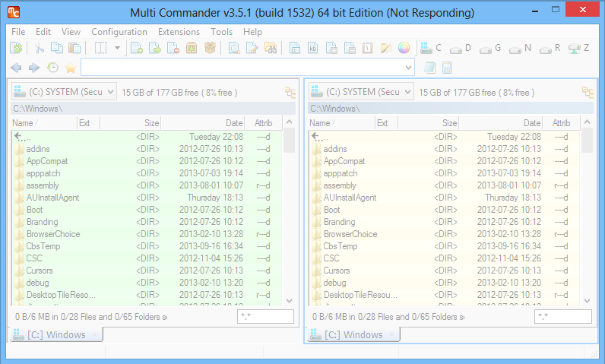Switch to drive D button
The height and width of the screenshot is (364, 605).
pos(461,48)
